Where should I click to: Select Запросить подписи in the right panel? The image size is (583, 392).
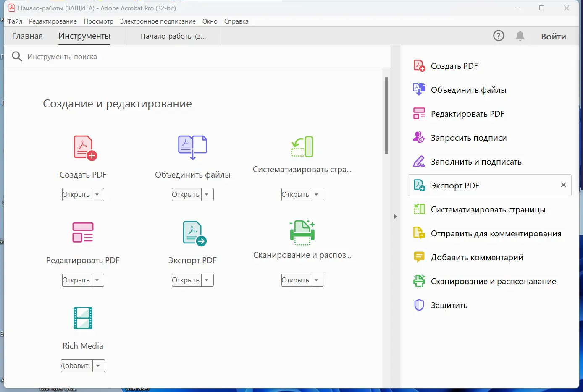pos(469,137)
